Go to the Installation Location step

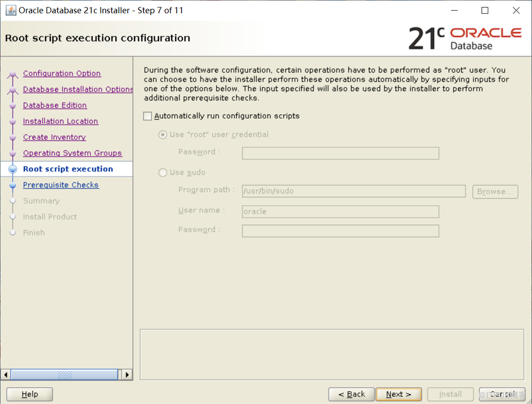tap(60, 121)
